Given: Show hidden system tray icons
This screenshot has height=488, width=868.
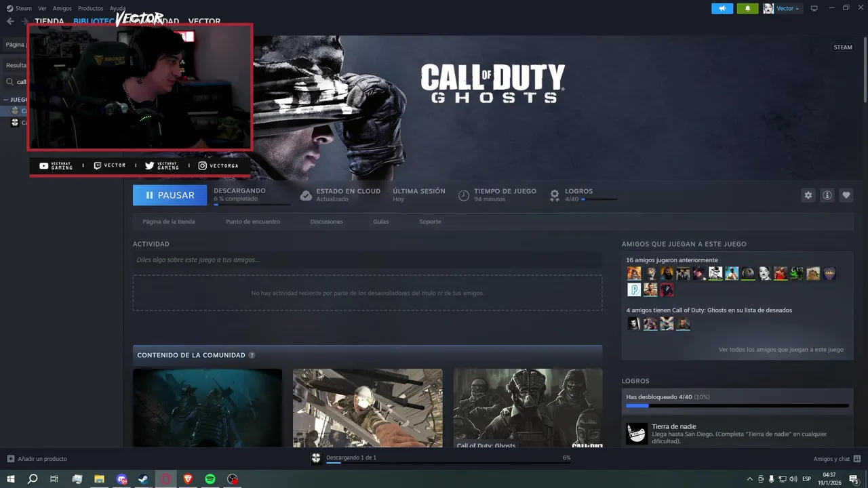Looking at the screenshot, I should (749, 479).
